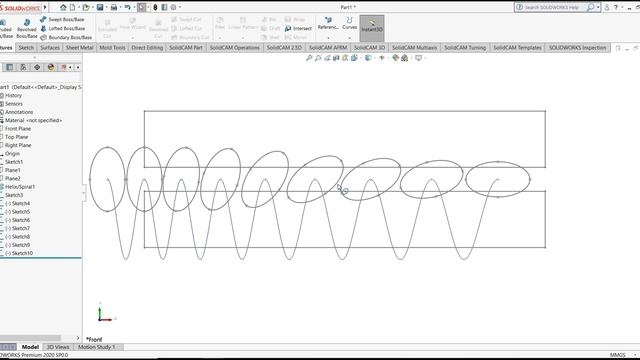Print the document using the printer icon

point(114,7)
